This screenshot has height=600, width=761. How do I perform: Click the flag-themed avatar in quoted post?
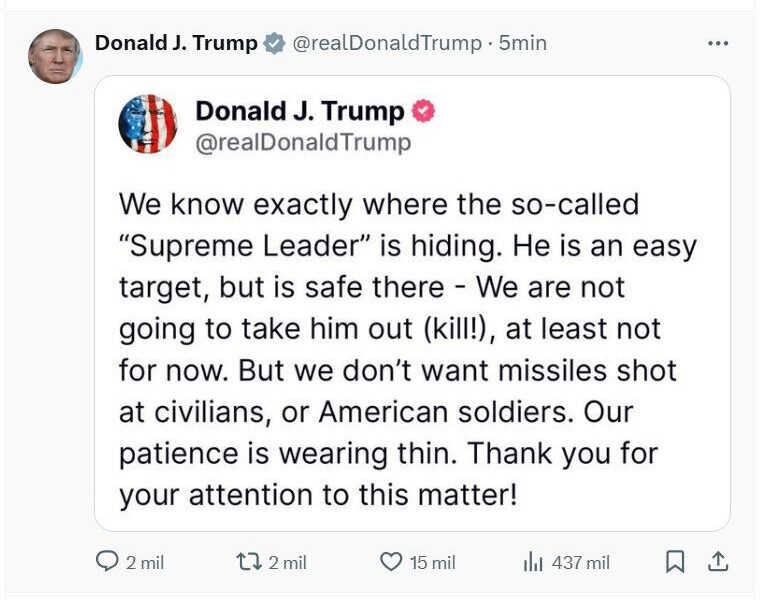point(148,125)
